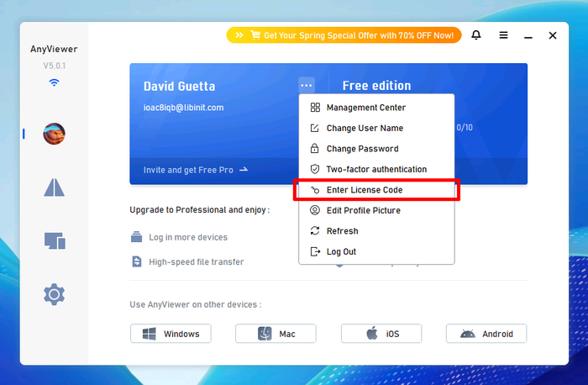Open the Settings gear in sidebar

click(55, 294)
